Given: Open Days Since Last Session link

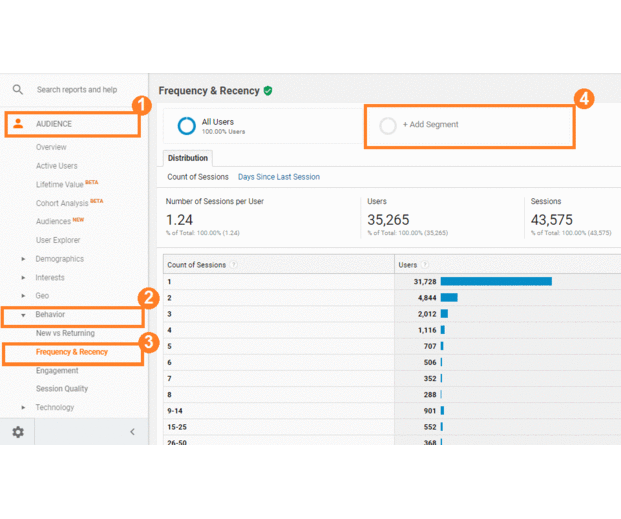Looking at the screenshot, I should pyautogui.click(x=279, y=177).
